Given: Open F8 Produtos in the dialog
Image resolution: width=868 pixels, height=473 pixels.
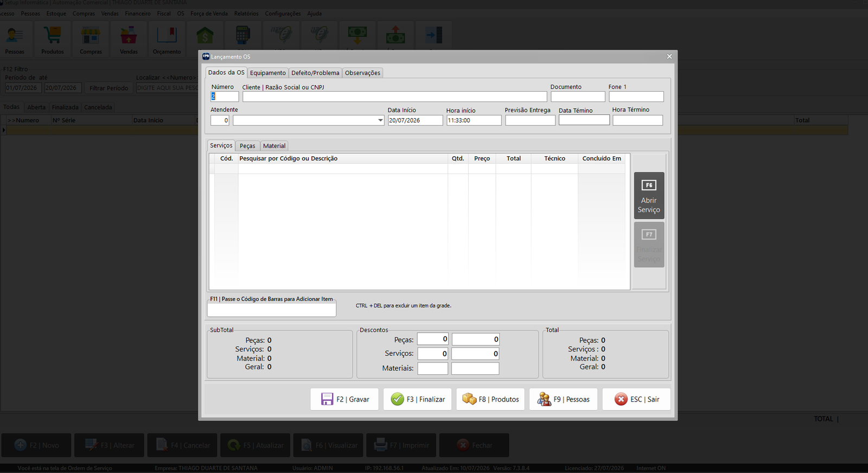Looking at the screenshot, I should [x=490, y=399].
